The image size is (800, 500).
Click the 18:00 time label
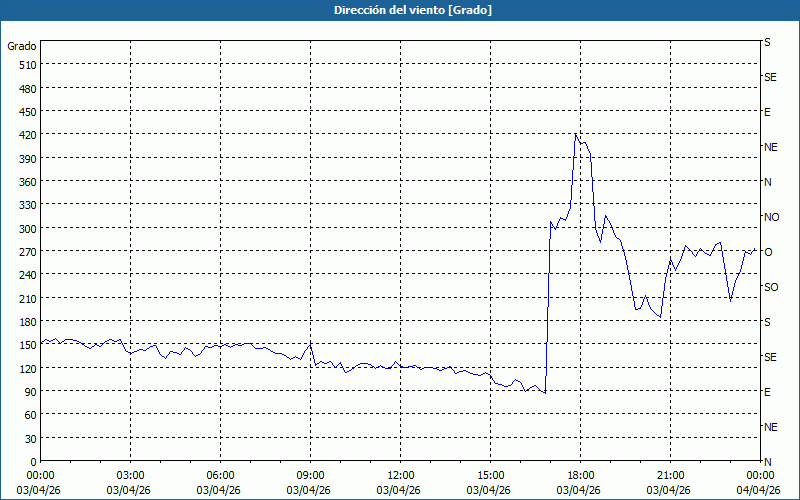pyautogui.click(x=580, y=475)
